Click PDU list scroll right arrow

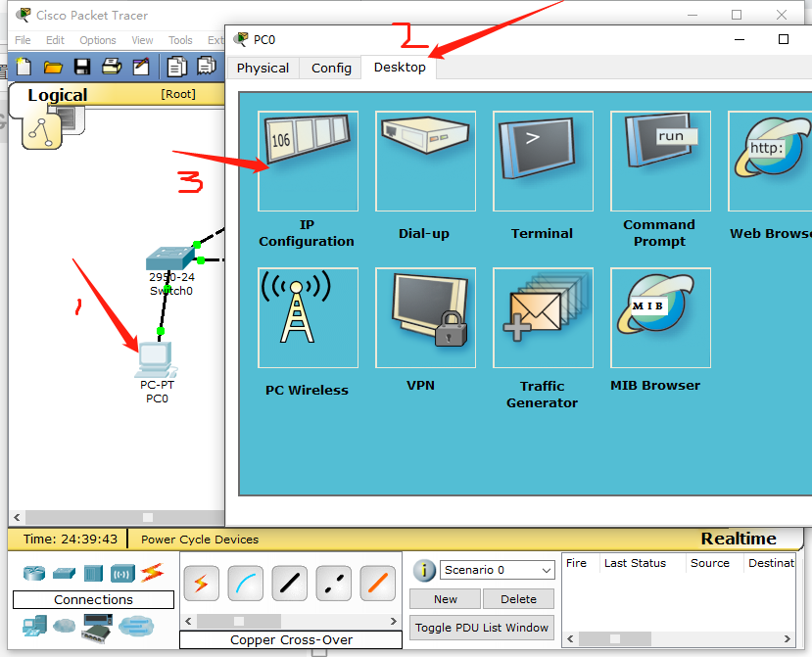[788, 638]
